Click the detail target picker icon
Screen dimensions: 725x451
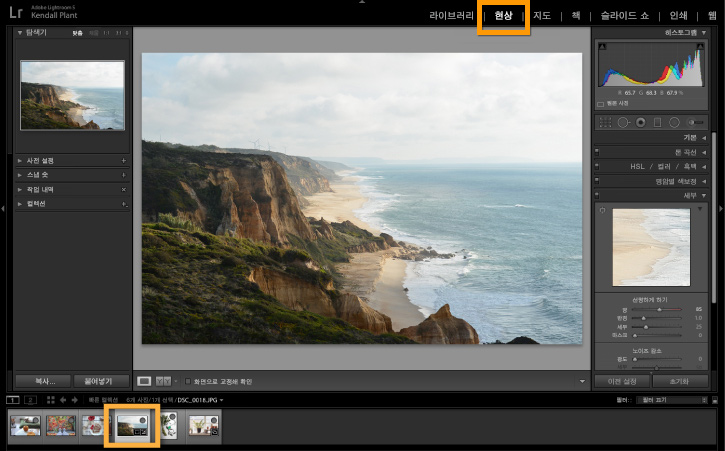tap(602, 210)
